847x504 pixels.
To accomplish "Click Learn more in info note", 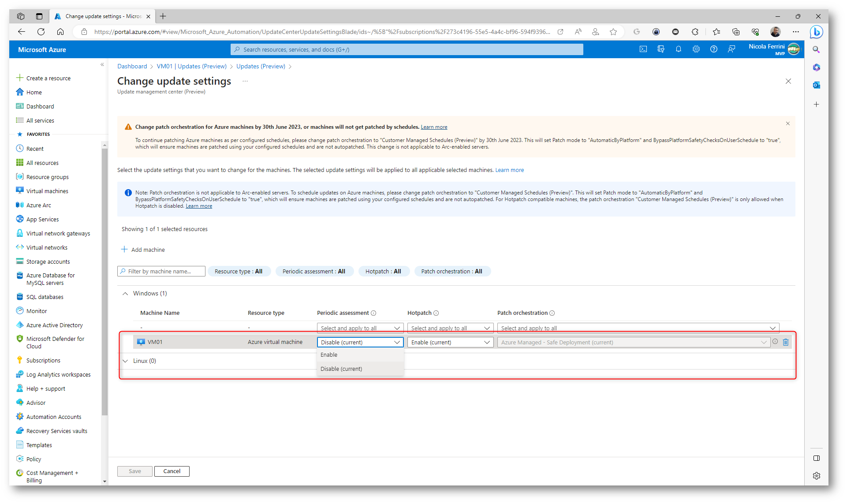I will [199, 206].
